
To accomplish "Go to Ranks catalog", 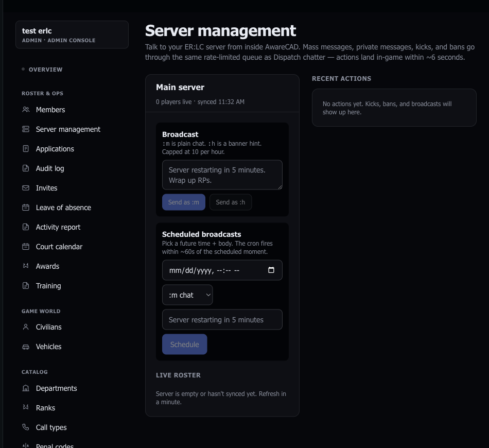I will (45, 408).
